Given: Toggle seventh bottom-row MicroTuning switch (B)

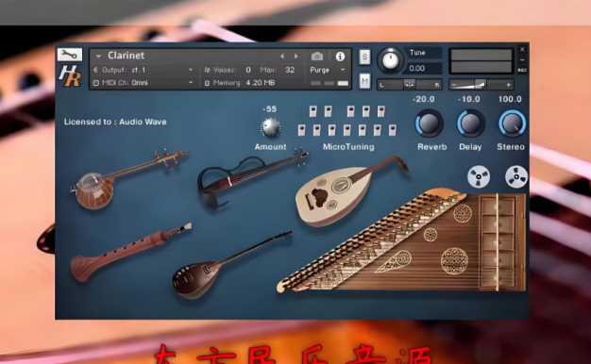Looking at the screenshot, I should point(393,130).
